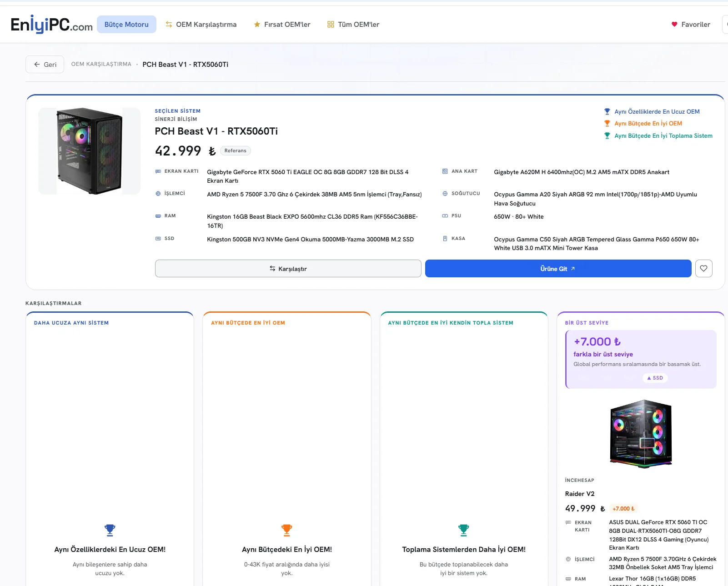728x586 pixels.
Task: Click the Ocypus Gamma C50 case text
Action: pyautogui.click(x=597, y=244)
